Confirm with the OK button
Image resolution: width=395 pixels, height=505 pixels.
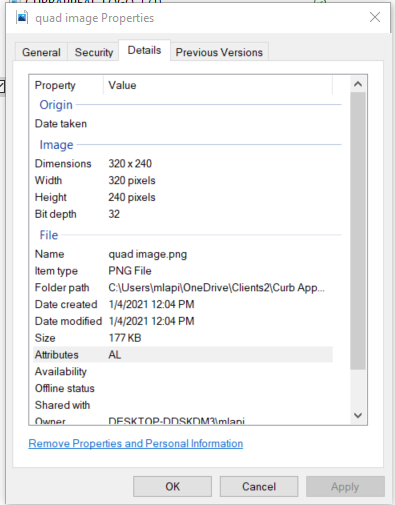(172, 486)
